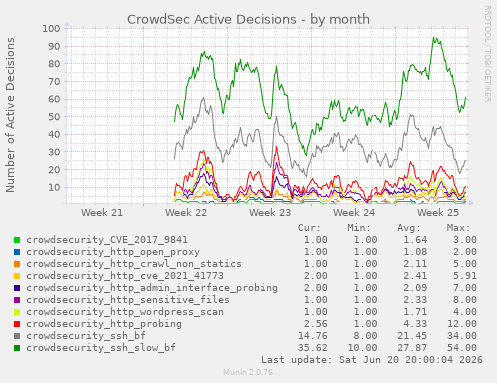Click the Week 22 x-axis label
497x383 pixels.
point(186,212)
